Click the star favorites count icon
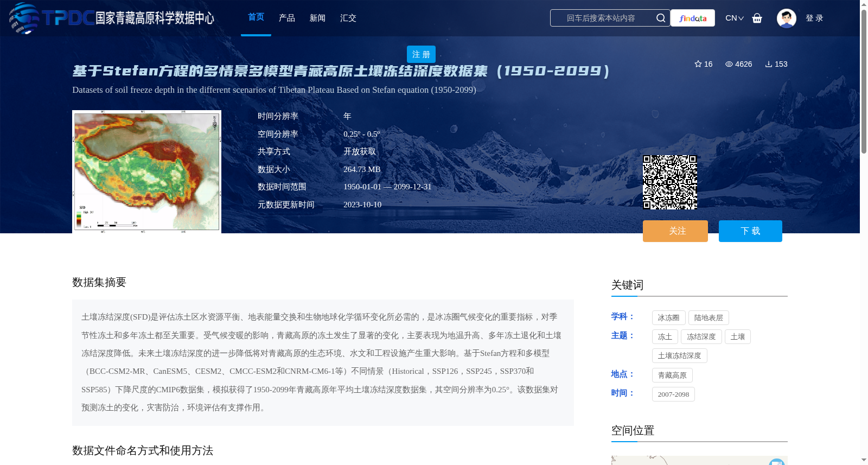The width and height of the screenshot is (868, 465). tap(698, 64)
